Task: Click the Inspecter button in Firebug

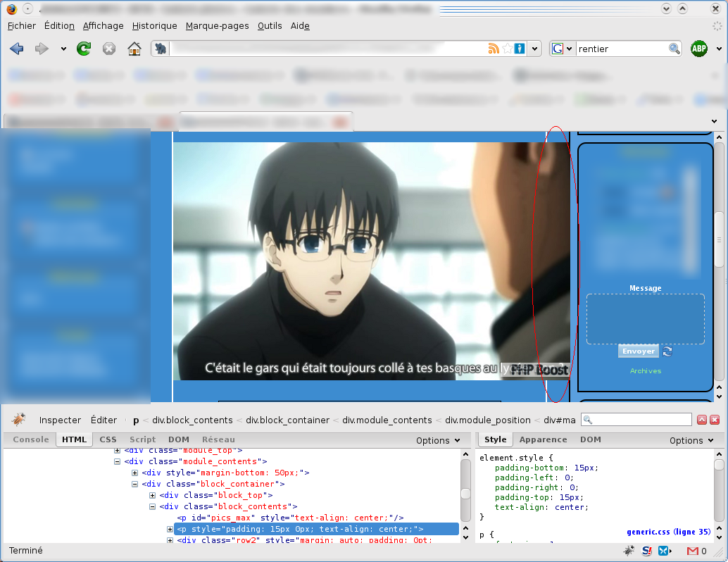Action: point(60,420)
